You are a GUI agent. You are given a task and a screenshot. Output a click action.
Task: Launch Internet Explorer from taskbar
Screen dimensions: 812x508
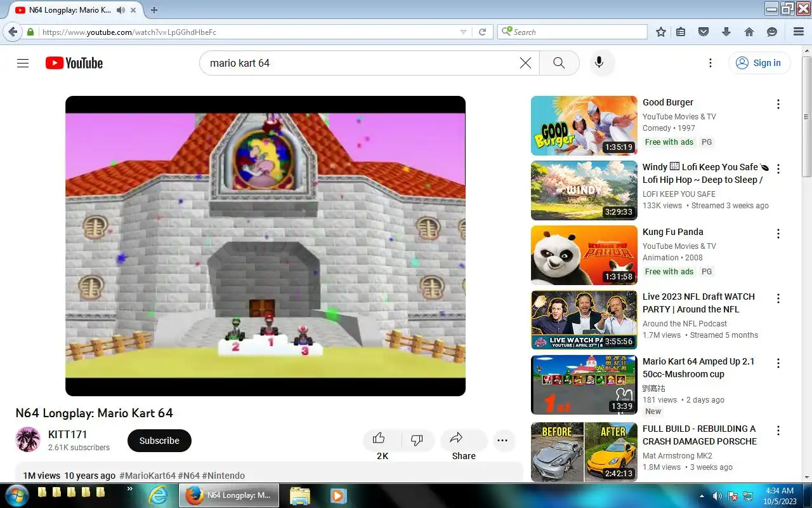[x=158, y=495]
